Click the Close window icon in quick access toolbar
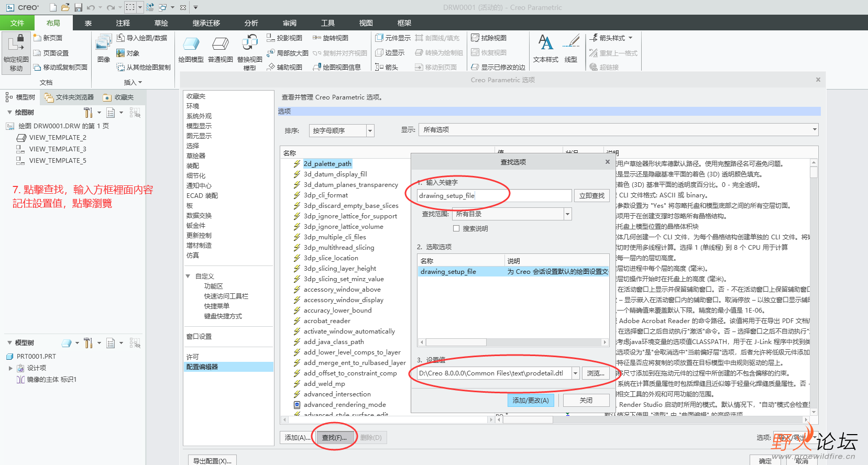This screenshot has width=868, height=465. [183, 7]
